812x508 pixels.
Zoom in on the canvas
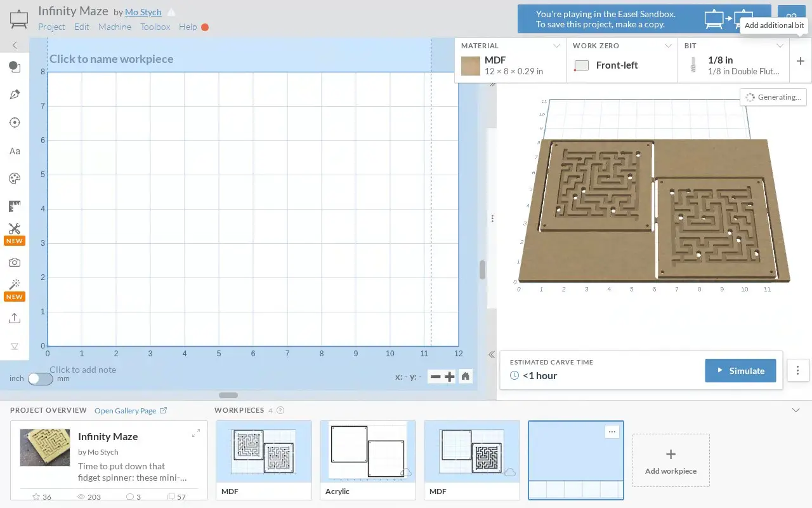450,377
